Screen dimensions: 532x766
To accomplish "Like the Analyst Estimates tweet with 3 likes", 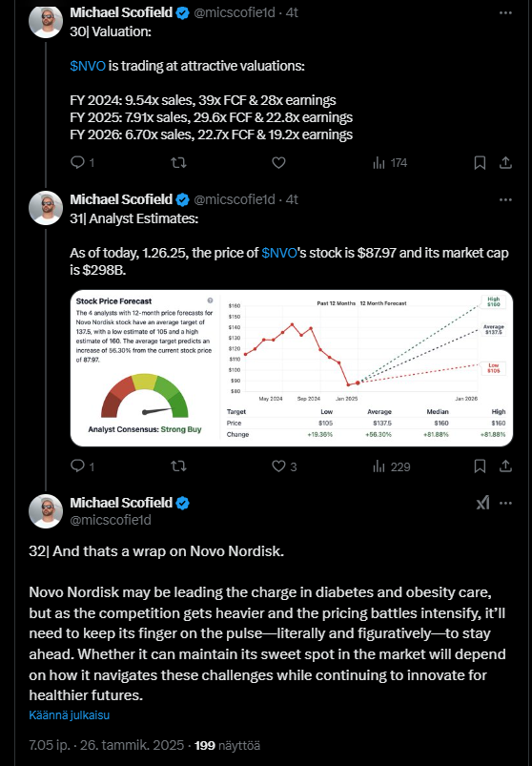I will pos(284,466).
